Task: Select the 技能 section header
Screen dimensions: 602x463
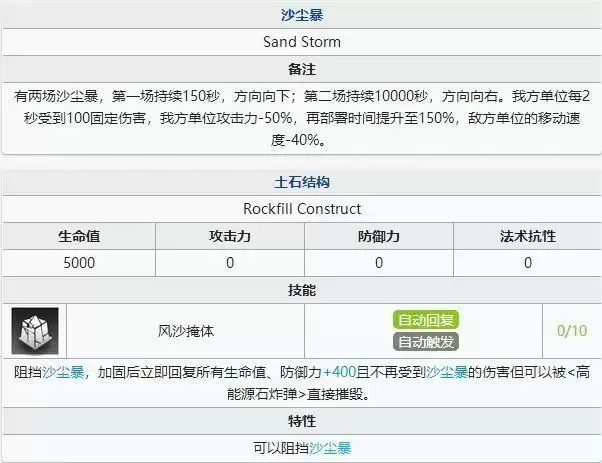Action: (x=301, y=289)
